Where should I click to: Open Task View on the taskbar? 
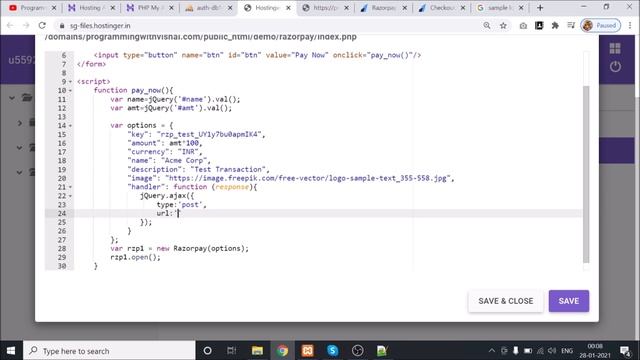coord(232,351)
